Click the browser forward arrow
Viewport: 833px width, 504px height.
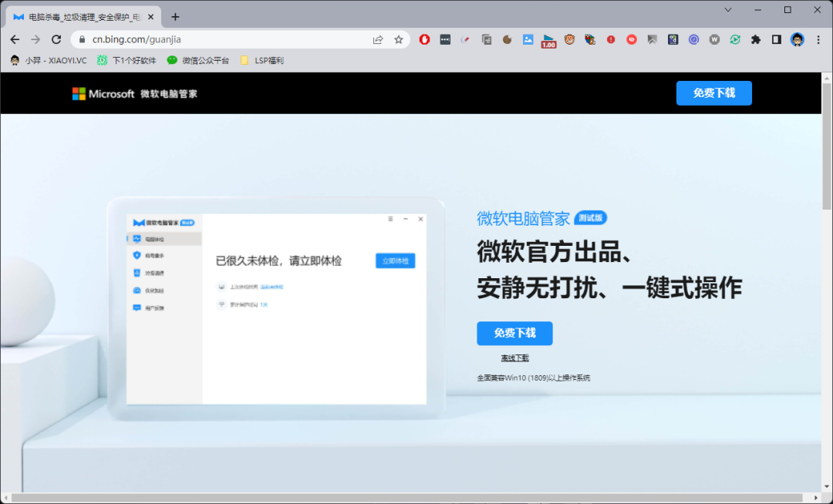tap(35, 39)
